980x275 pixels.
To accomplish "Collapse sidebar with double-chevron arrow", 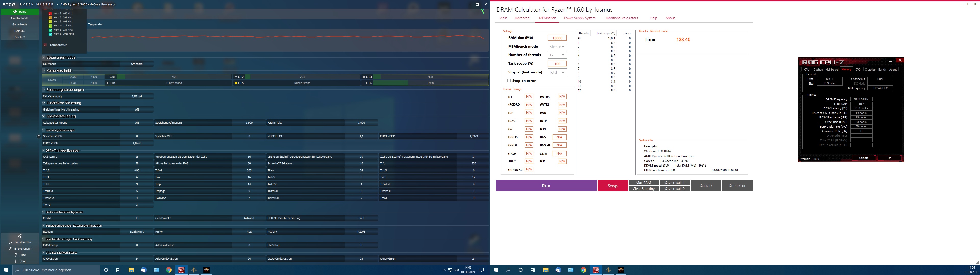I will coord(39,136).
